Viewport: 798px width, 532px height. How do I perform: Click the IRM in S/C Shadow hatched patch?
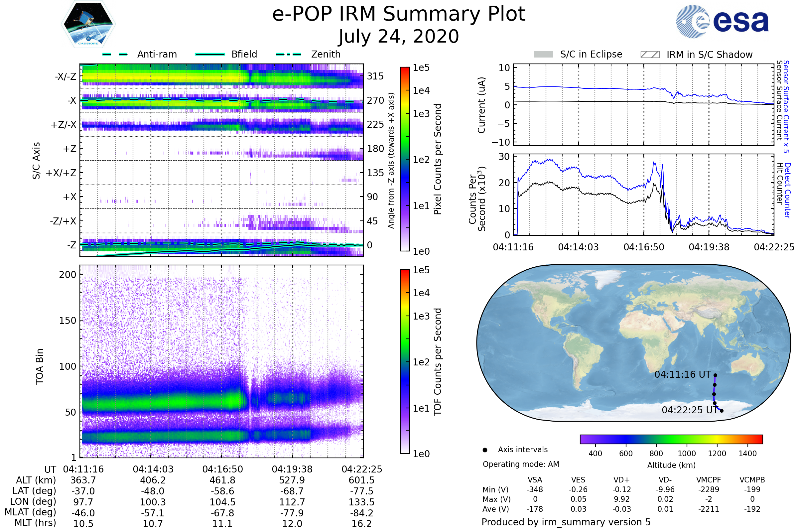pyautogui.click(x=650, y=55)
